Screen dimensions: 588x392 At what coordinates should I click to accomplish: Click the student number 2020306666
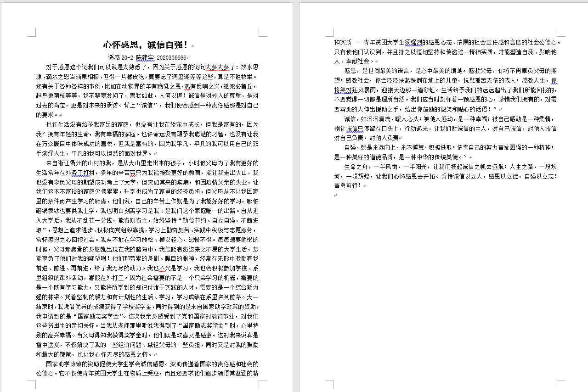point(171,58)
